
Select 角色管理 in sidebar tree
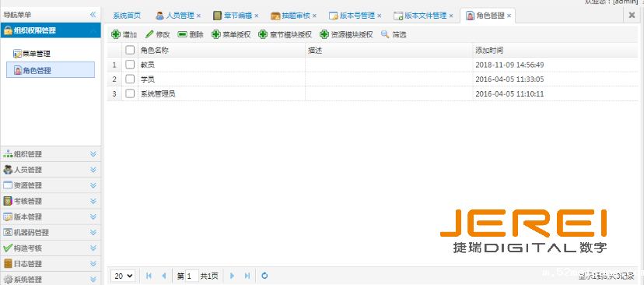pos(51,70)
